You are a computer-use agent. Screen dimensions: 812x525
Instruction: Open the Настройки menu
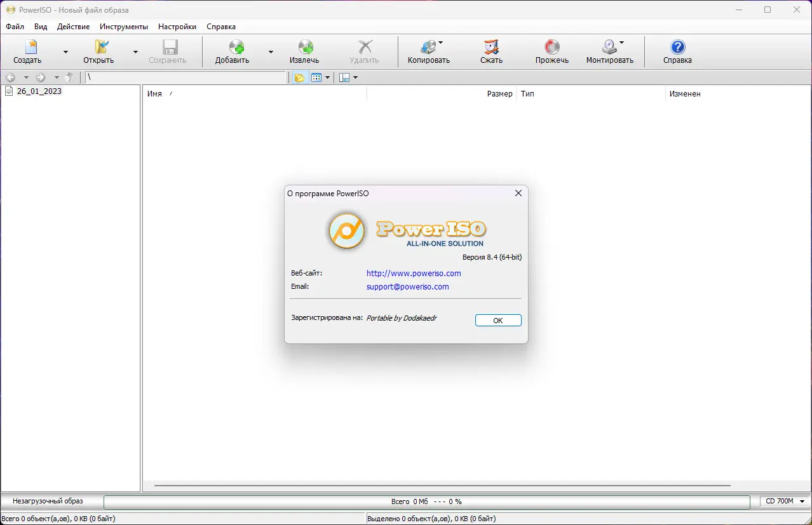177,27
